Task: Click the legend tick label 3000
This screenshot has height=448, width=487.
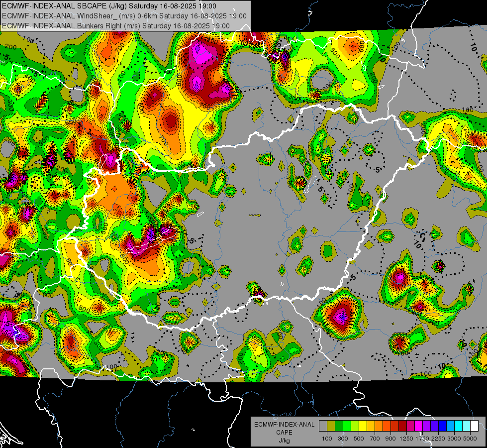Action: (454, 439)
